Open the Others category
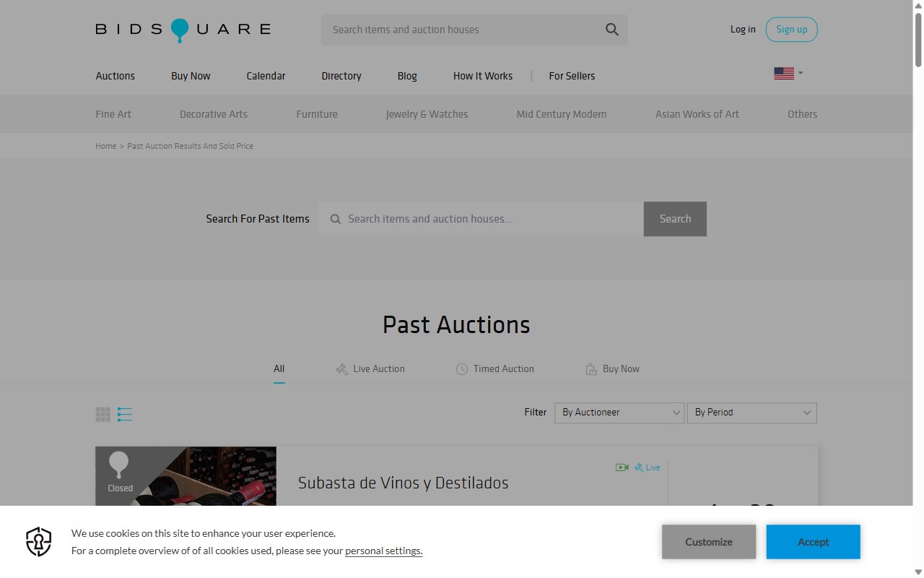924x578 pixels. [x=802, y=114]
